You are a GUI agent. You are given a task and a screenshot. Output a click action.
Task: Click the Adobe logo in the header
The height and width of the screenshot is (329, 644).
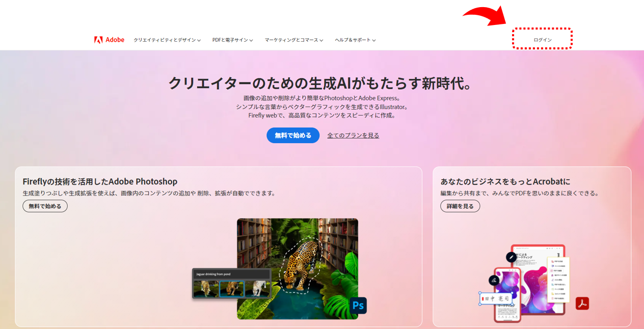tap(109, 40)
